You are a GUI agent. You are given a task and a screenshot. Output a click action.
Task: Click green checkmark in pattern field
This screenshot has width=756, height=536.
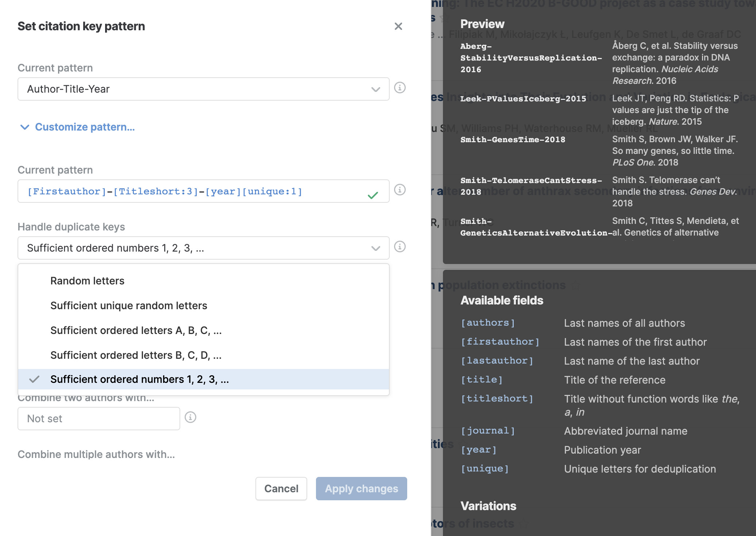tap(373, 195)
